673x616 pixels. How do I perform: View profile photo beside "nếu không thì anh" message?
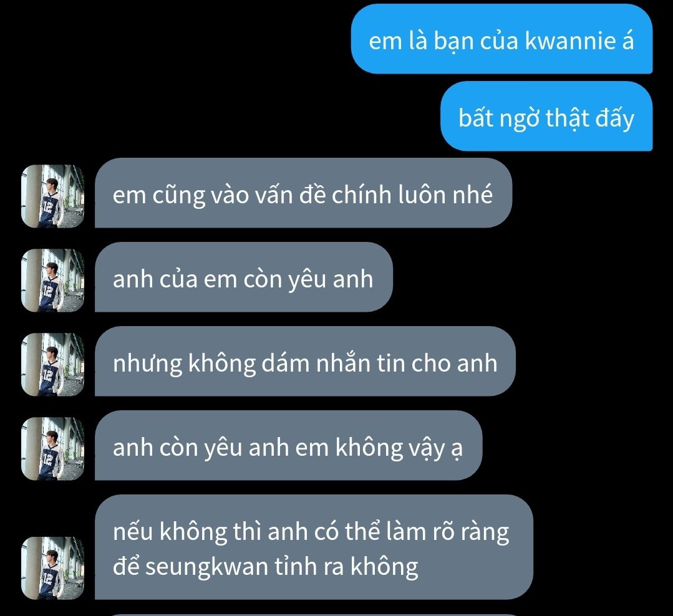coord(53,568)
